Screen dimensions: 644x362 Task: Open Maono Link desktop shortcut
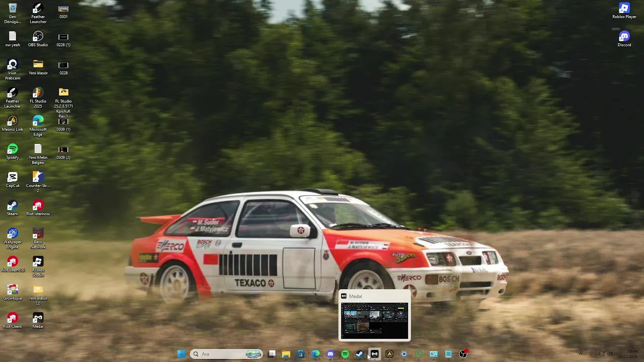pos(13,124)
